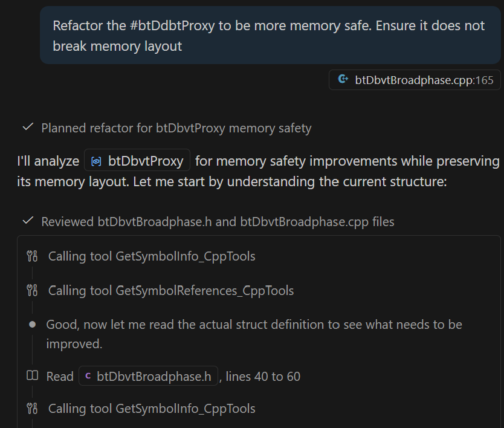
Task: Expand the 'Planned refactor for btDbvtProxy memory safety' step
Action: pyautogui.click(x=176, y=128)
